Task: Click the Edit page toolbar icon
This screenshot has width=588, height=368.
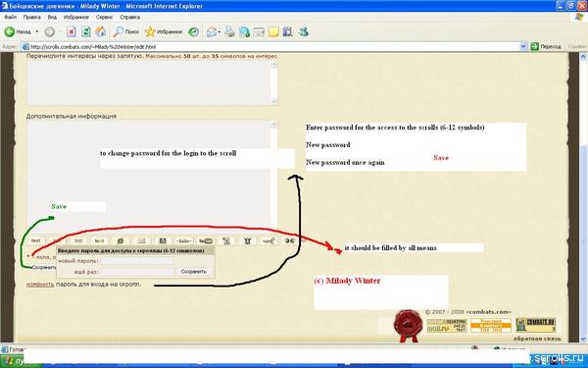Action: [x=244, y=32]
